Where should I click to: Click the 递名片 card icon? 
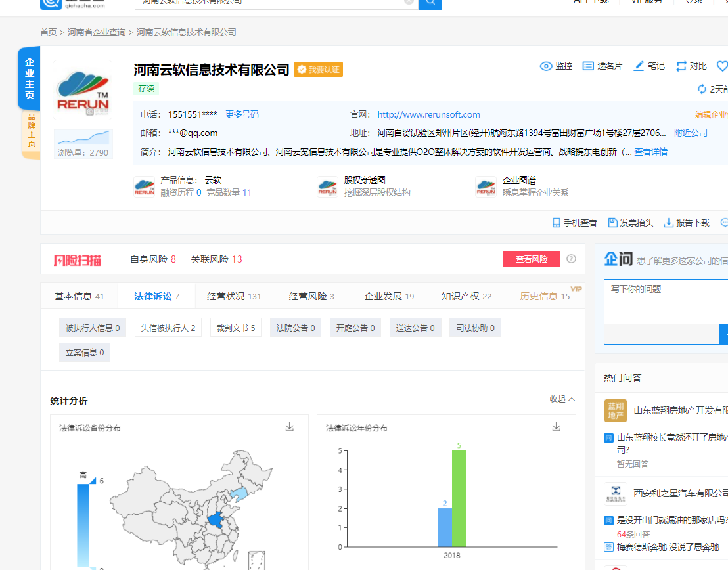tap(588, 66)
